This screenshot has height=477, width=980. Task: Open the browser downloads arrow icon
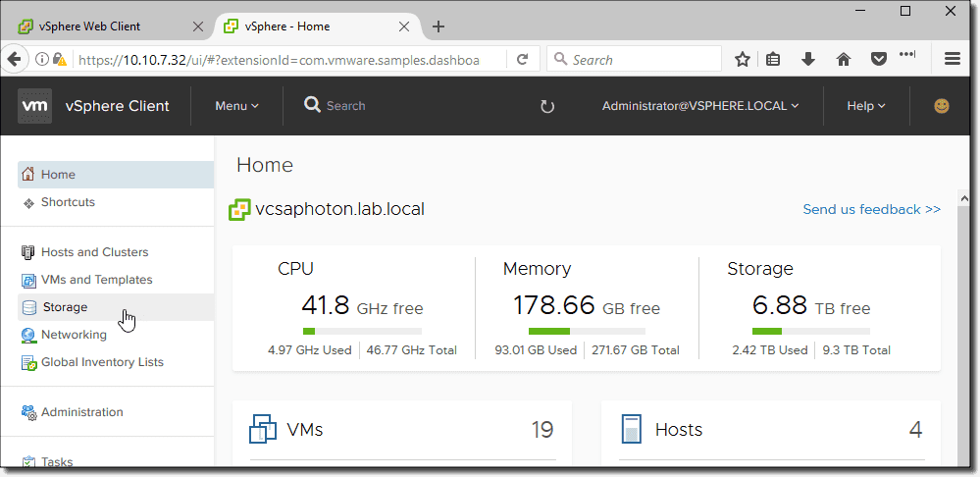808,60
